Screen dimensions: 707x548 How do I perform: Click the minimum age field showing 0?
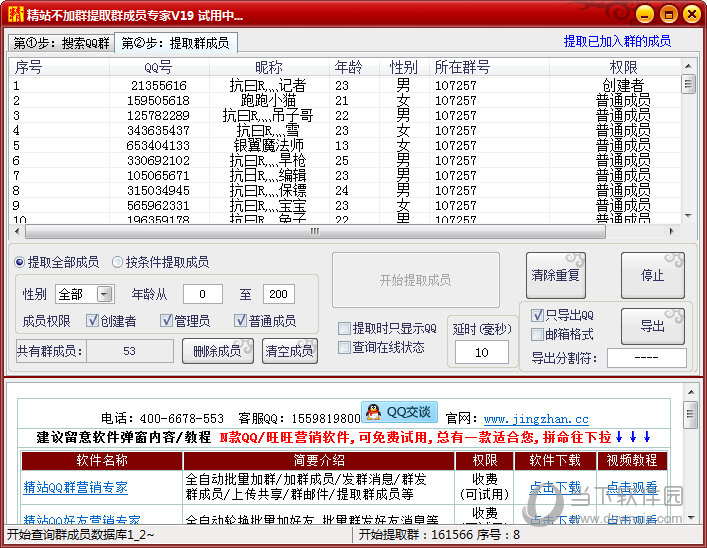tap(202, 294)
